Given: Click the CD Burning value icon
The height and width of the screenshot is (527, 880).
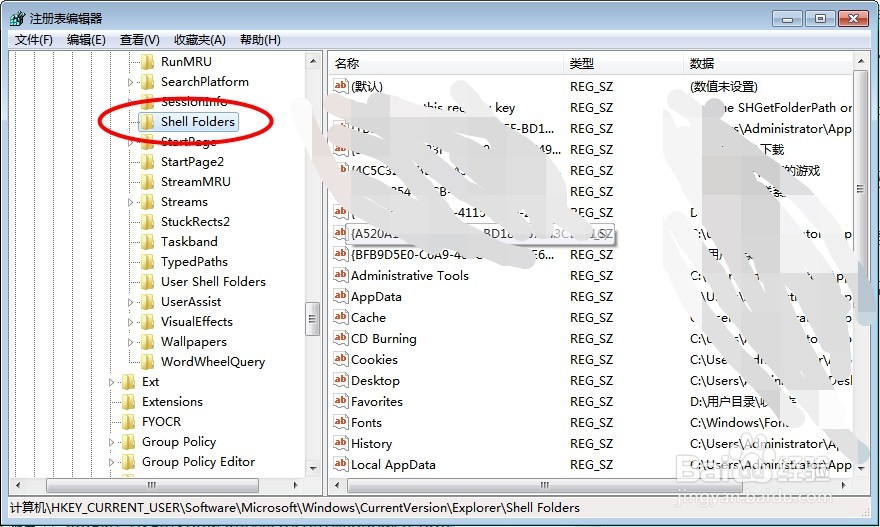Looking at the screenshot, I should pos(341,338).
